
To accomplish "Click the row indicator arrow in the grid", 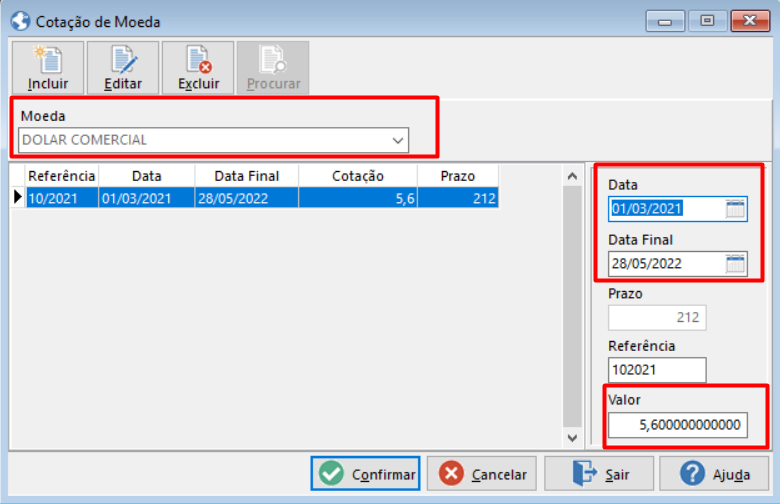I will click(x=18, y=197).
